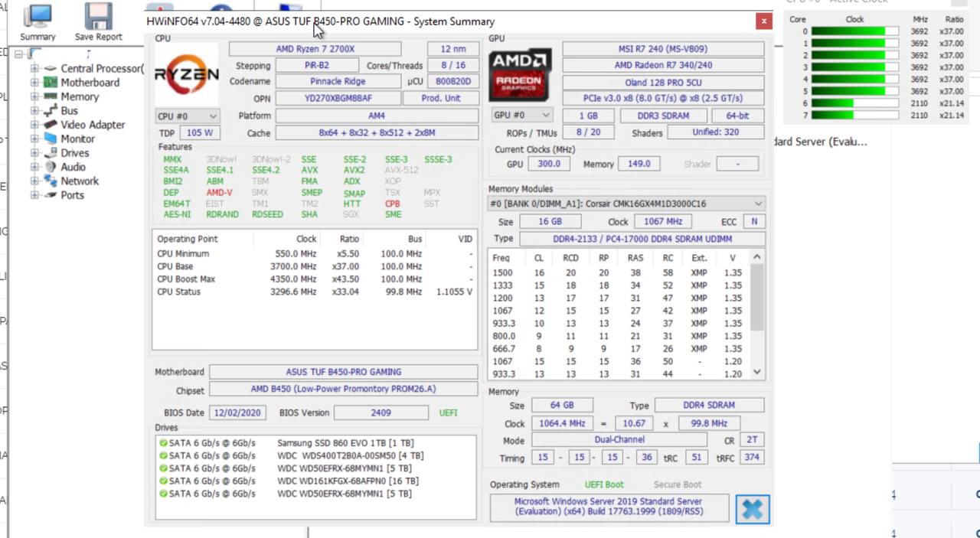
Task: Select the Drives tree item label
Action: pyautogui.click(x=75, y=153)
